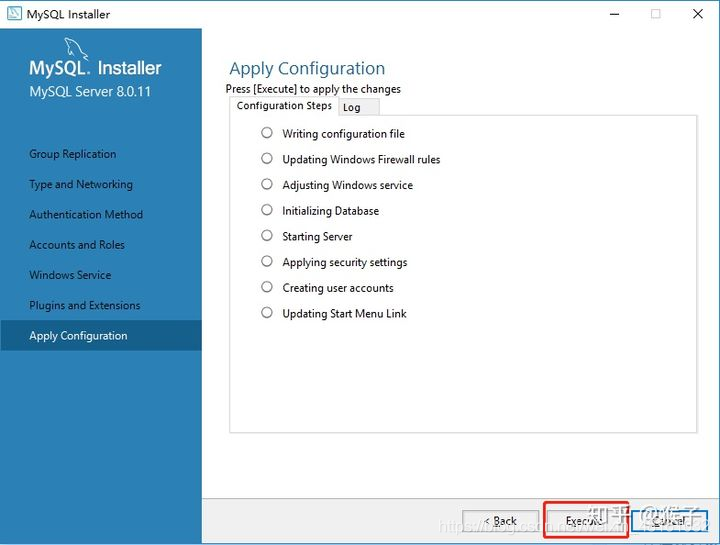Minimize the MySQL Installer window
The width and height of the screenshot is (720, 545).
point(614,14)
